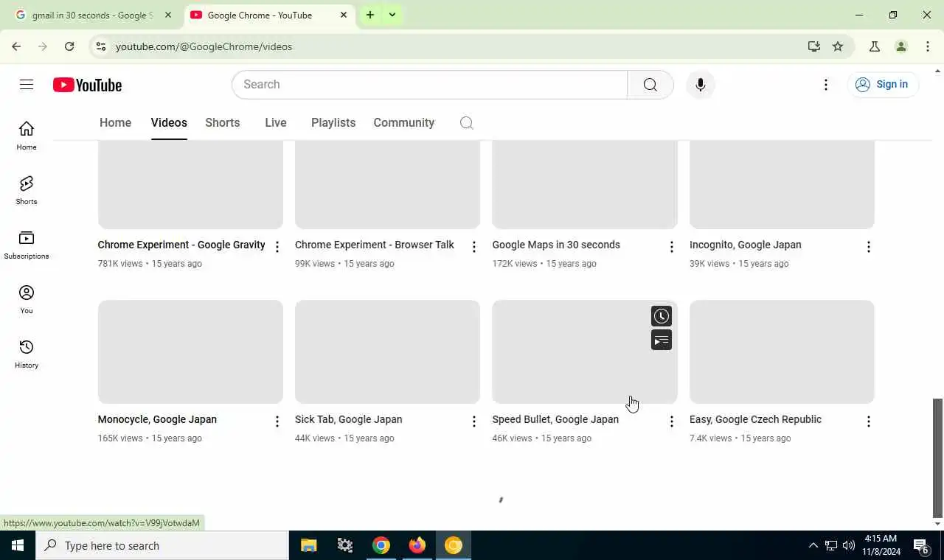Open Chrome profile avatar
The height and width of the screenshot is (560, 944).
[x=901, y=46]
